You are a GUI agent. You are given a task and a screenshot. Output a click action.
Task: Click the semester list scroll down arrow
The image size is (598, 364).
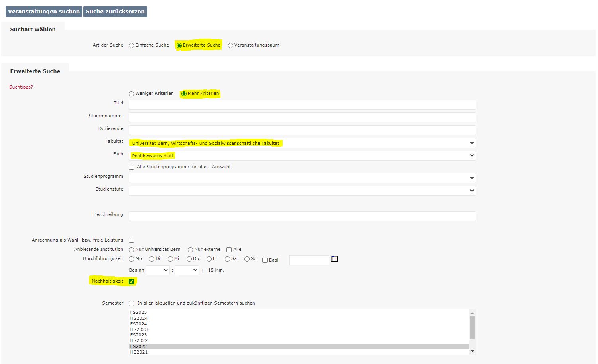(472, 351)
